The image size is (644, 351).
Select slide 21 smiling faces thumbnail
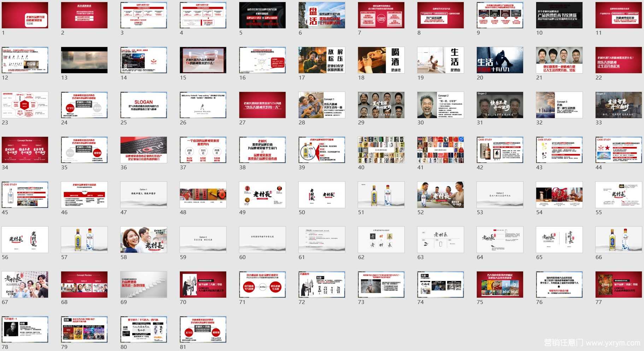pos(559,60)
